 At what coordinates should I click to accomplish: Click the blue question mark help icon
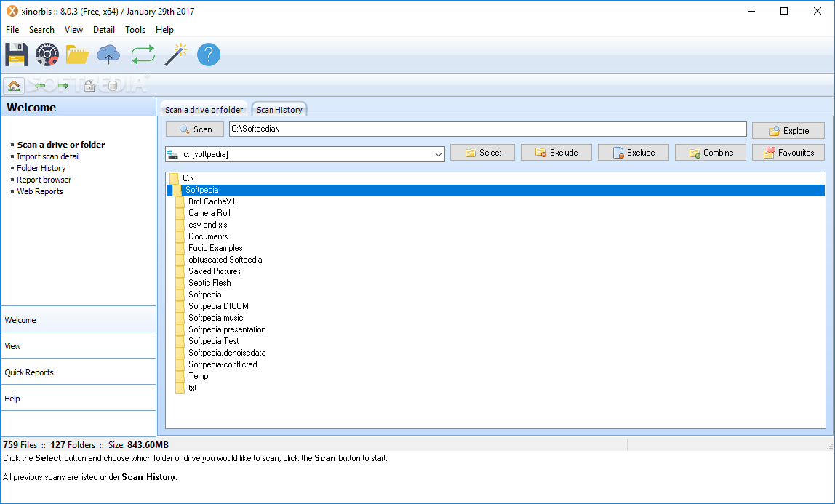pyautogui.click(x=209, y=55)
